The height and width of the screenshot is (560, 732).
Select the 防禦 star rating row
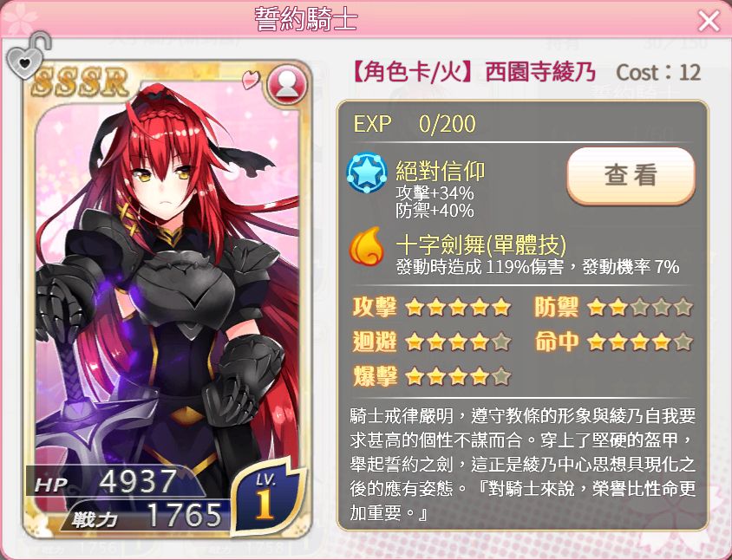click(614, 308)
